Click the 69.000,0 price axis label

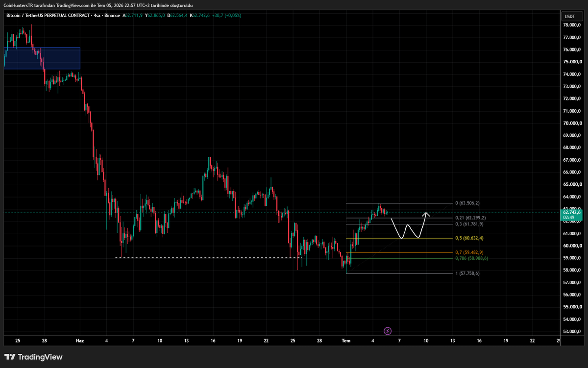(572, 135)
